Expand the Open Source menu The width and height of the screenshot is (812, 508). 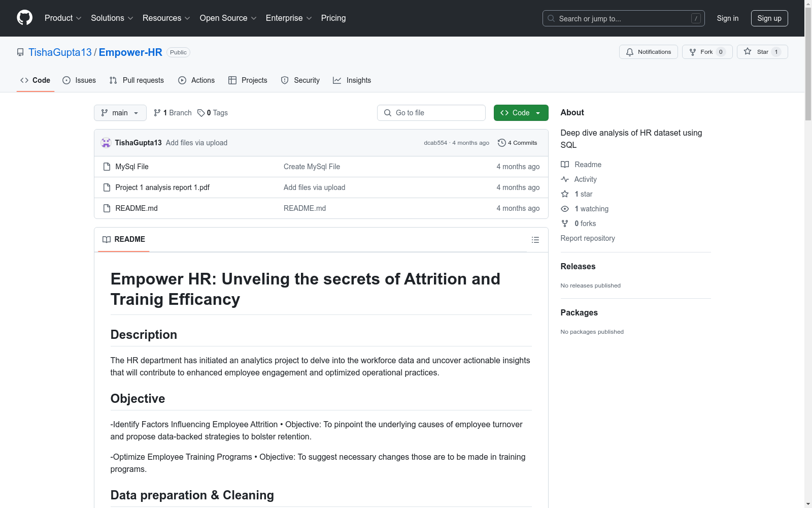pos(228,18)
